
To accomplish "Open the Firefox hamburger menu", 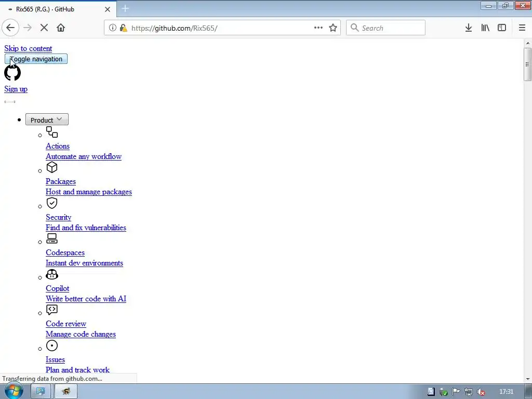I will click(522, 28).
